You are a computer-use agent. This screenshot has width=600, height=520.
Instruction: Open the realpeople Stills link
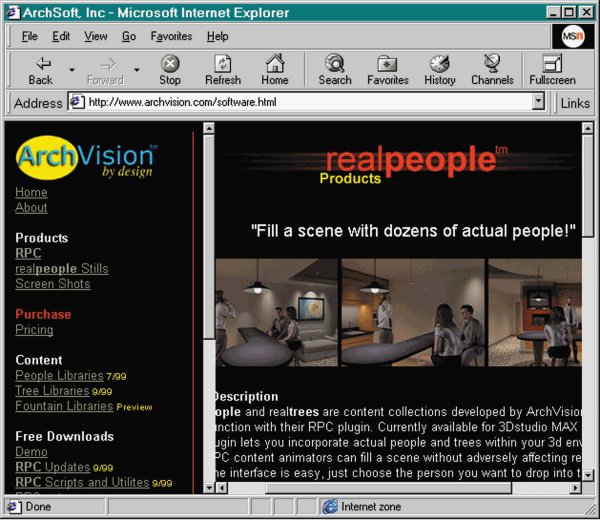[62, 269]
